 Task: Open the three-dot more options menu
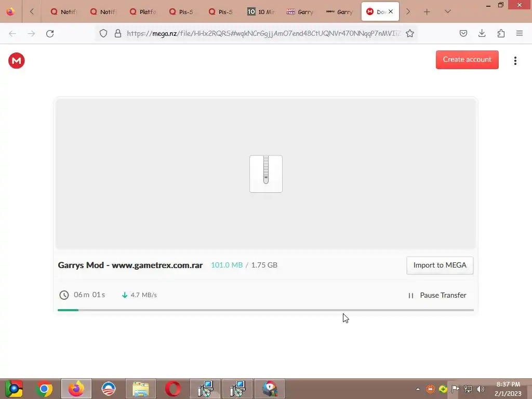coord(515,61)
